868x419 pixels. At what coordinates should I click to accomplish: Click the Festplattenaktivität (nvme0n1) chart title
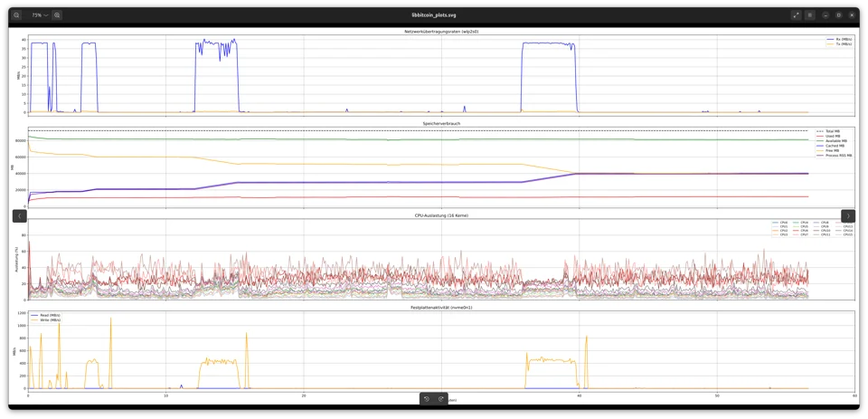[441, 307]
